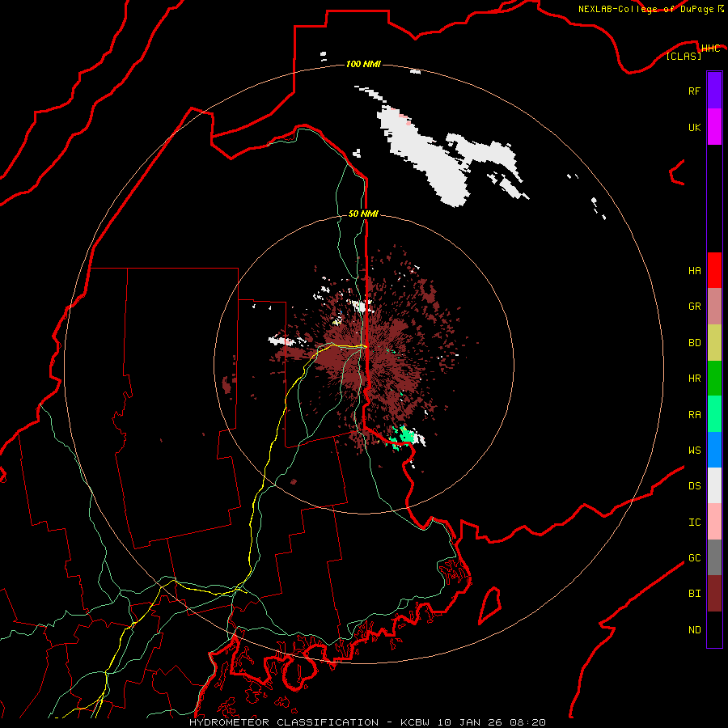Screen dimensions: 728x728
Task: Click the purple RF color swatch in legend
Action: 714,91
